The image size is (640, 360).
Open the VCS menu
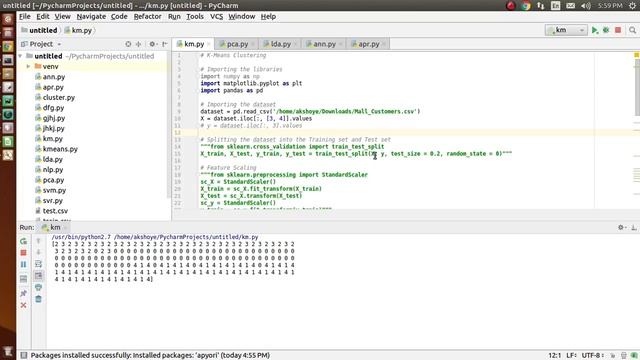tap(216, 17)
